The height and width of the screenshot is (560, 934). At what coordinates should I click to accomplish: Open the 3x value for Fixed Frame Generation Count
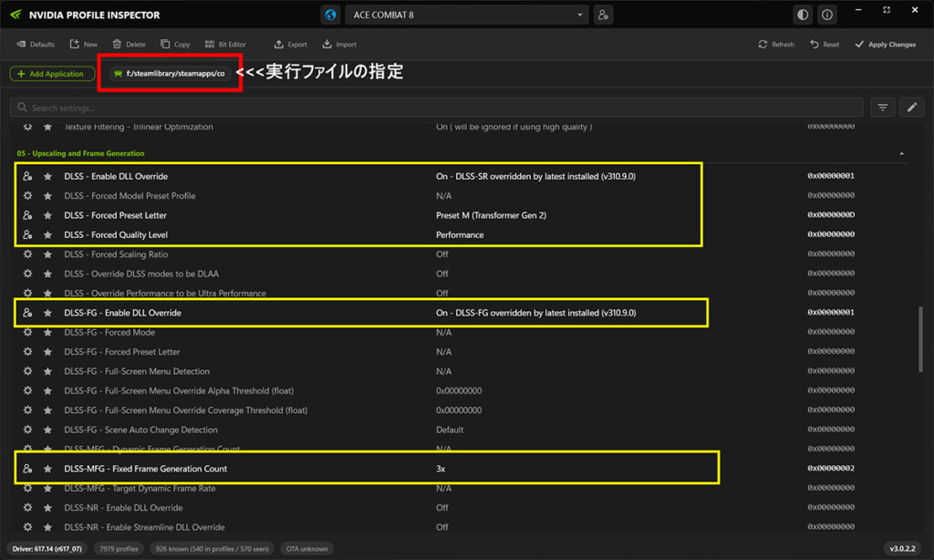click(441, 469)
